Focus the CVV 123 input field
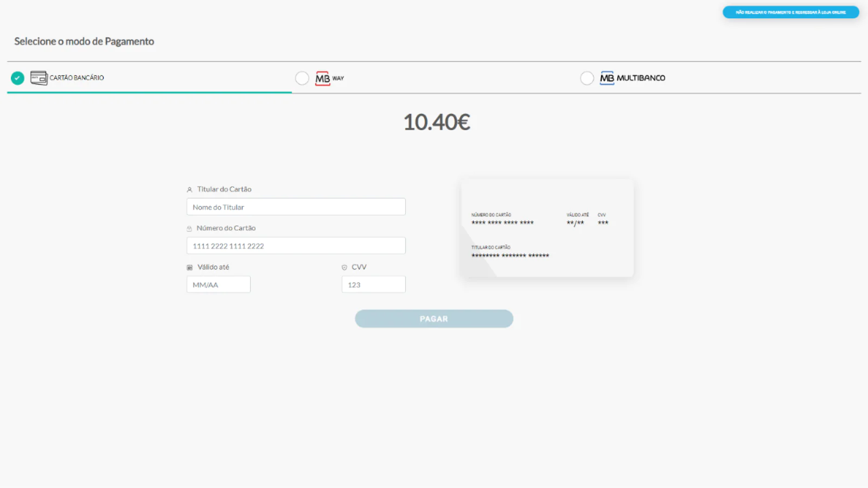 (x=373, y=285)
